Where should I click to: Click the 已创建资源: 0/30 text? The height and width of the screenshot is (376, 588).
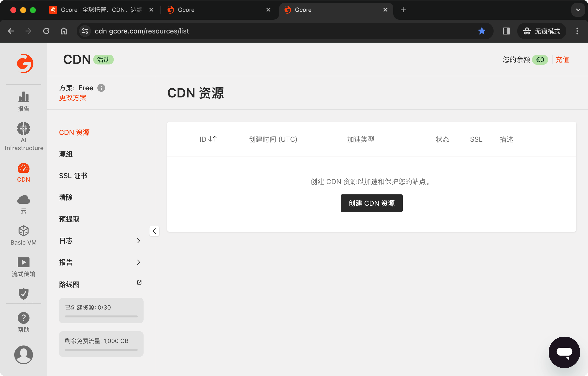point(88,307)
